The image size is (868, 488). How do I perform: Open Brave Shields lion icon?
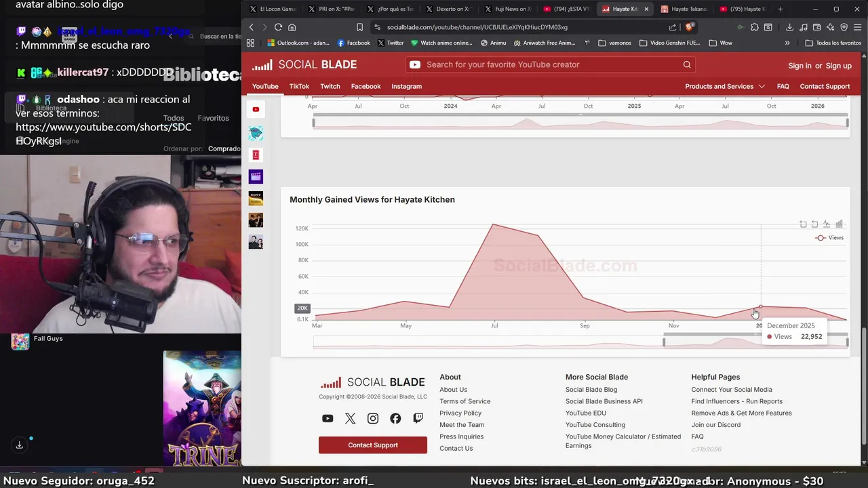(690, 27)
